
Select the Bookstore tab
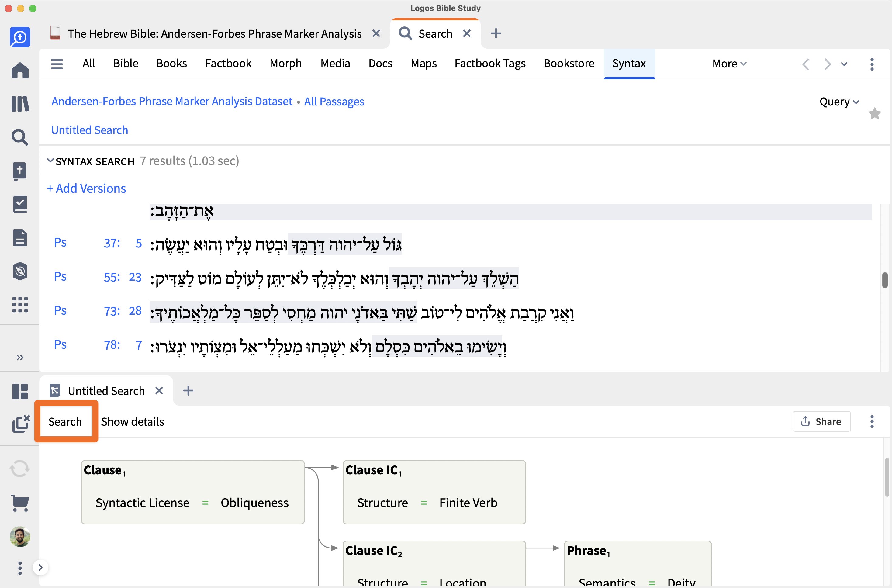coord(569,63)
